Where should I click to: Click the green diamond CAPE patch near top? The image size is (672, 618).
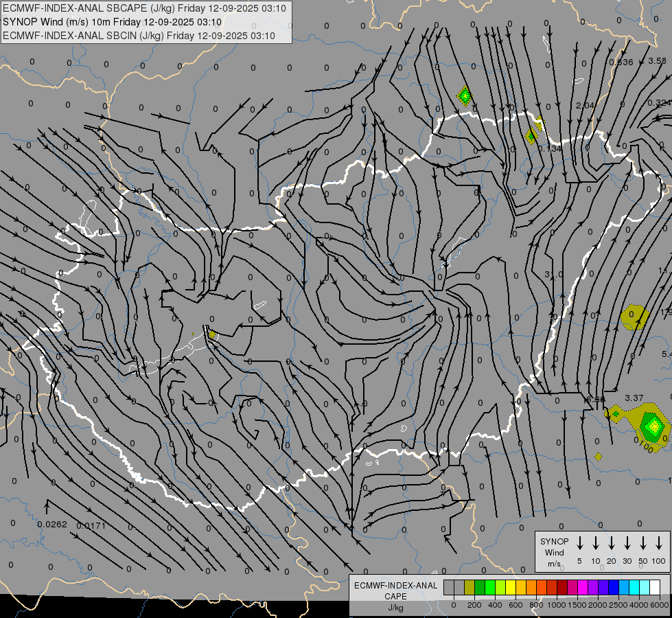click(465, 95)
